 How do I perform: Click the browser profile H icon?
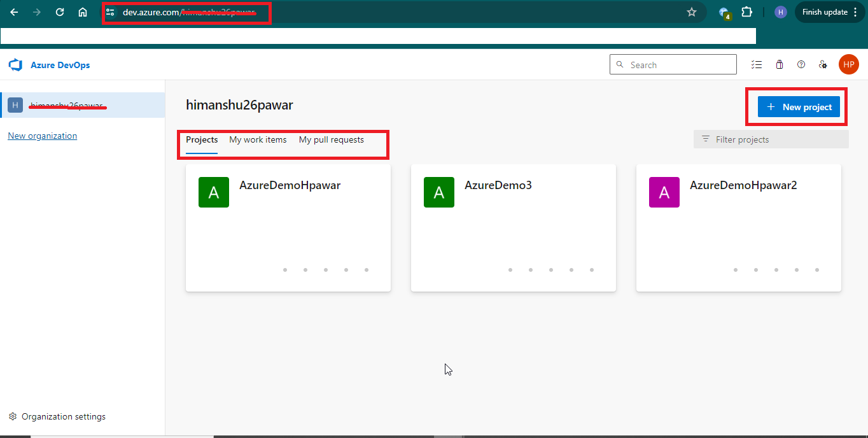point(780,11)
